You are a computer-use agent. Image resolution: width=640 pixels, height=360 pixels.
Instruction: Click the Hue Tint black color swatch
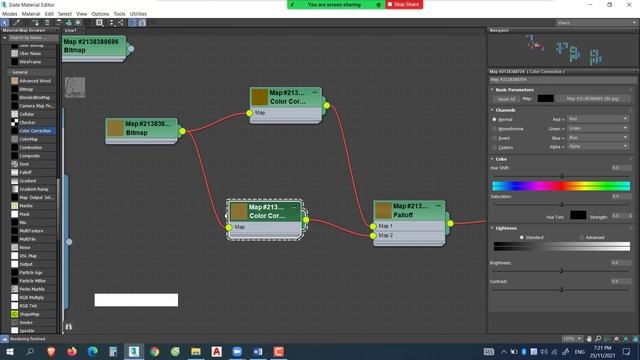[x=578, y=215]
